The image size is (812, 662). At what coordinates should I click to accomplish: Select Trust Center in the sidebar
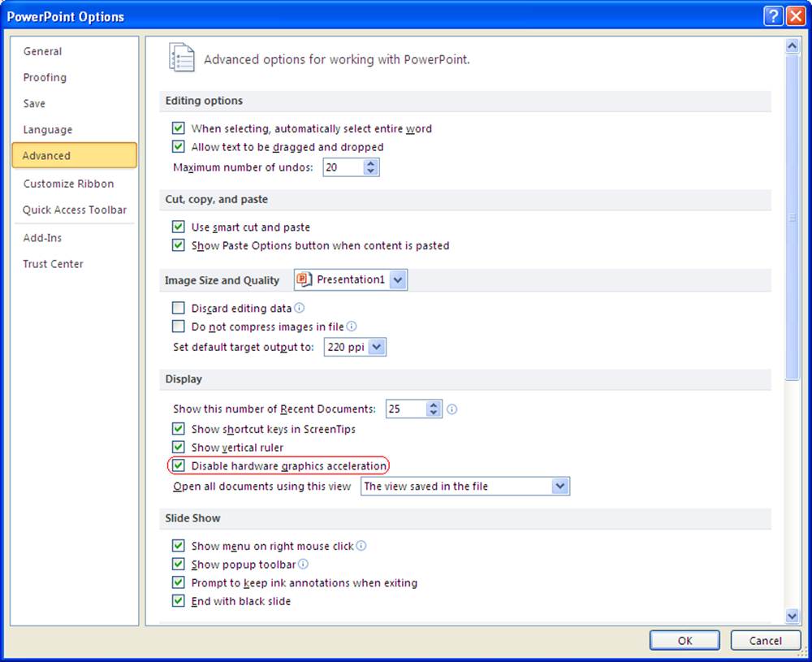(x=53, y=263)
